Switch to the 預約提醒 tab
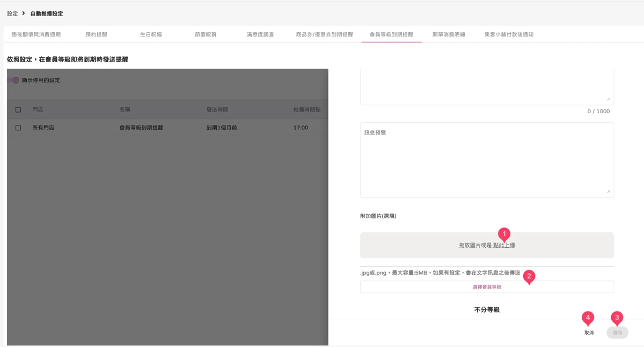The width and height of the screenshot is (644, 347). pyautogui.click(x=96, y=34)
